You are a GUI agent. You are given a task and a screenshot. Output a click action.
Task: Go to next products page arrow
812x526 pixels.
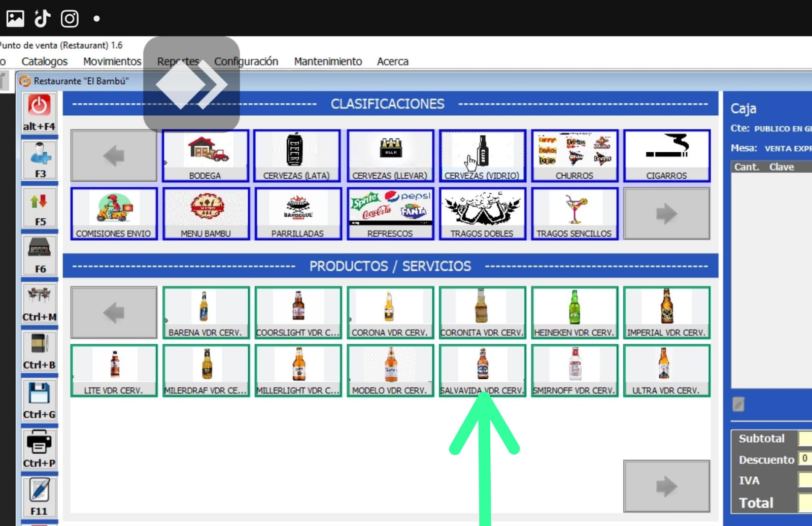tap(666, 486)
